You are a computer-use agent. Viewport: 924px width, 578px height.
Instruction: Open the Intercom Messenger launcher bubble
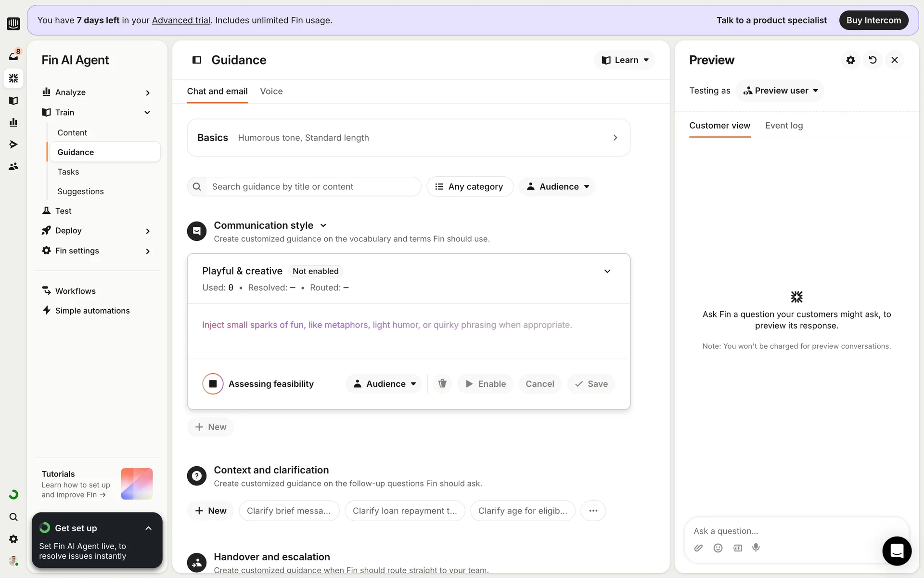[897, 551]
